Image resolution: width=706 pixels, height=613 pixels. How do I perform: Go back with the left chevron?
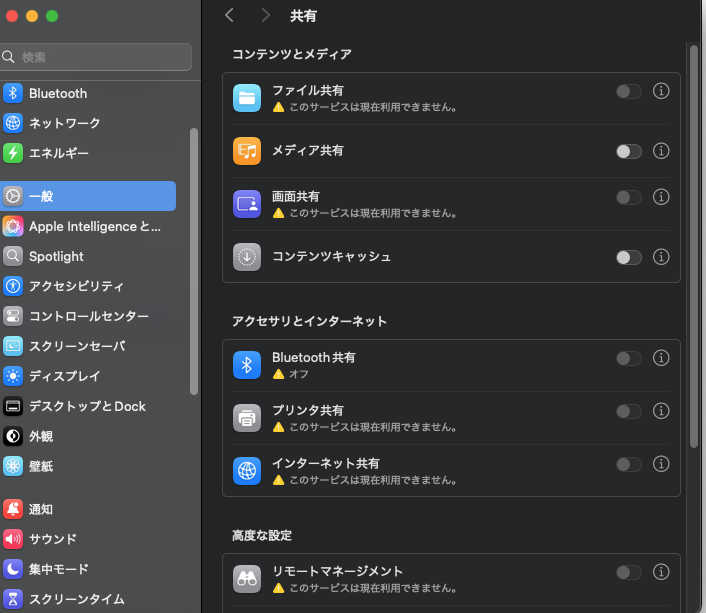(229, 15)
